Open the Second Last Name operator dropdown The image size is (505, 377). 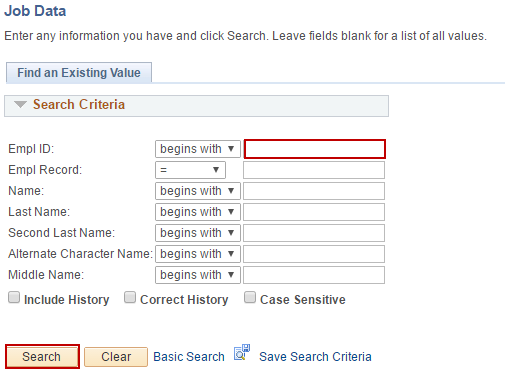(198, 233)
